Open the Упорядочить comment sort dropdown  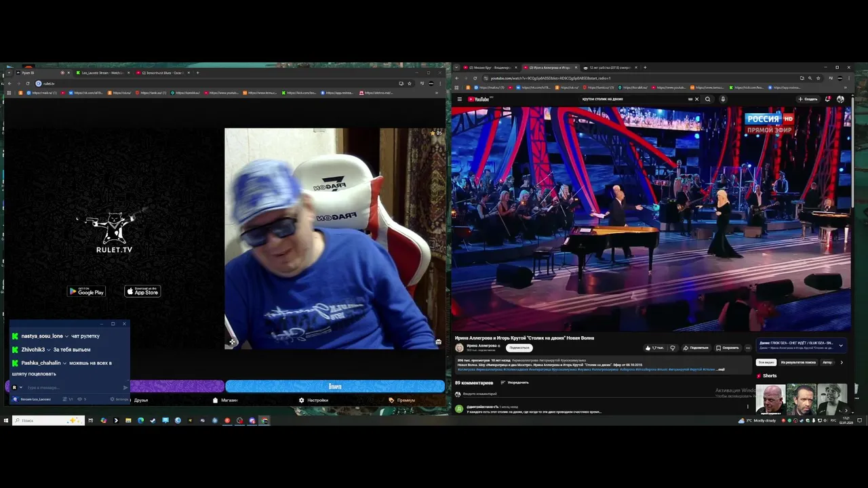[x=514, y=382]
